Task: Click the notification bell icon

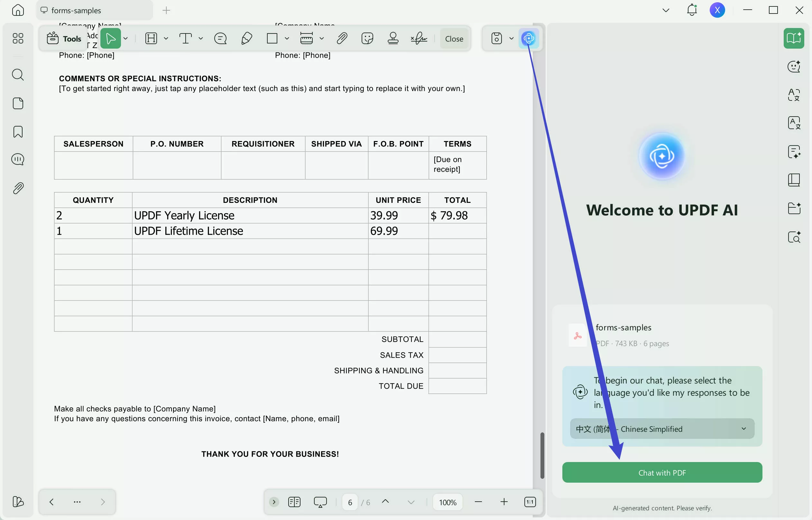Action: (692, 10)
